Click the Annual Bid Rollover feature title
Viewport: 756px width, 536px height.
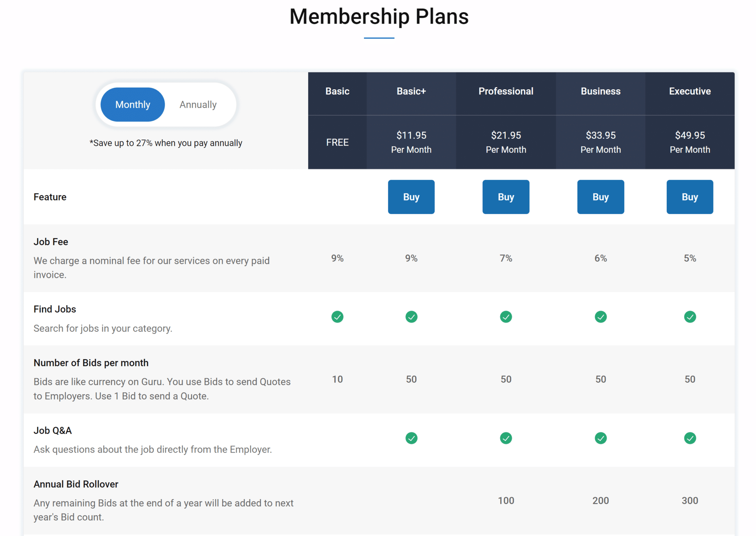click(76, 484)
